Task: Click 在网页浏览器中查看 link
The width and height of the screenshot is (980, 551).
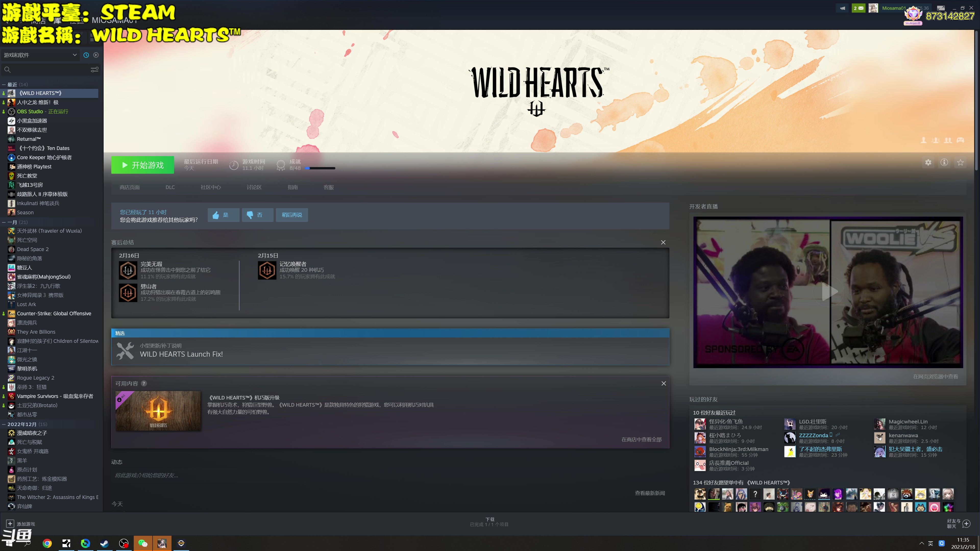Action: coord(936,377)
